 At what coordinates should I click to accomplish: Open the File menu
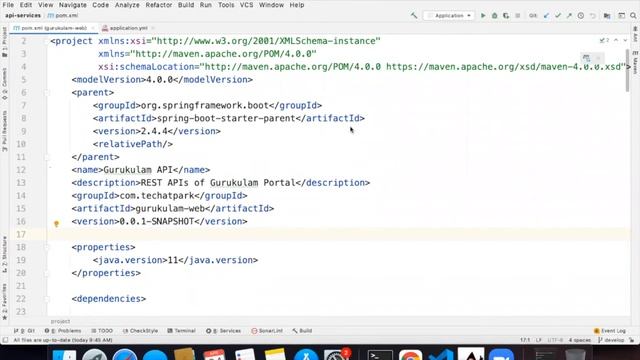coord(8,5)
